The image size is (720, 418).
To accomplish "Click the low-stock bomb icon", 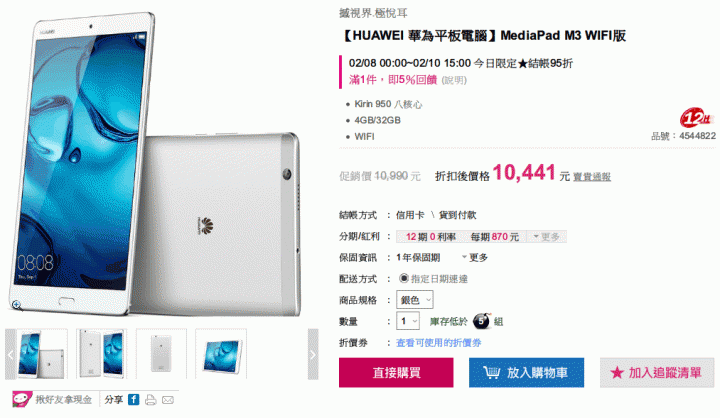I will click(482, 321).
